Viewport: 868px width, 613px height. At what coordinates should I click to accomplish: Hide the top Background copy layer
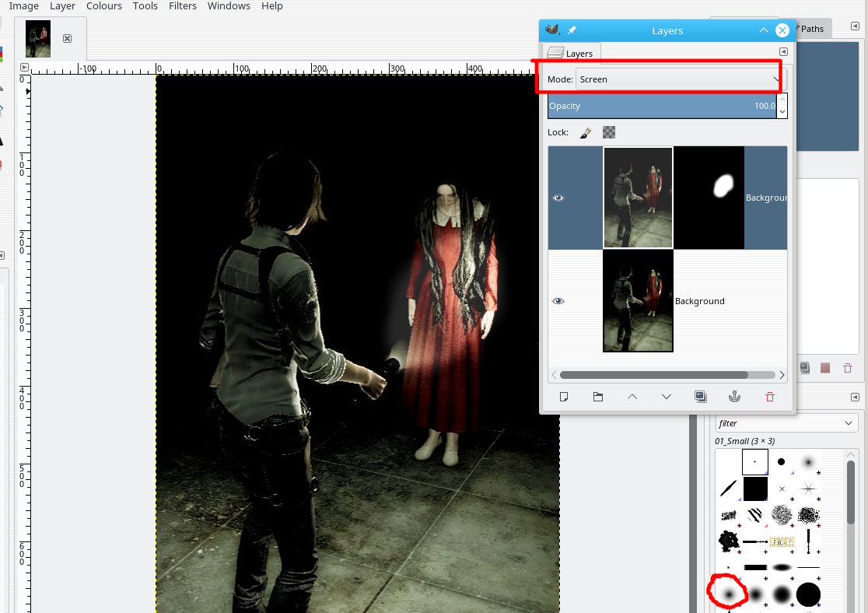(558, 198)
